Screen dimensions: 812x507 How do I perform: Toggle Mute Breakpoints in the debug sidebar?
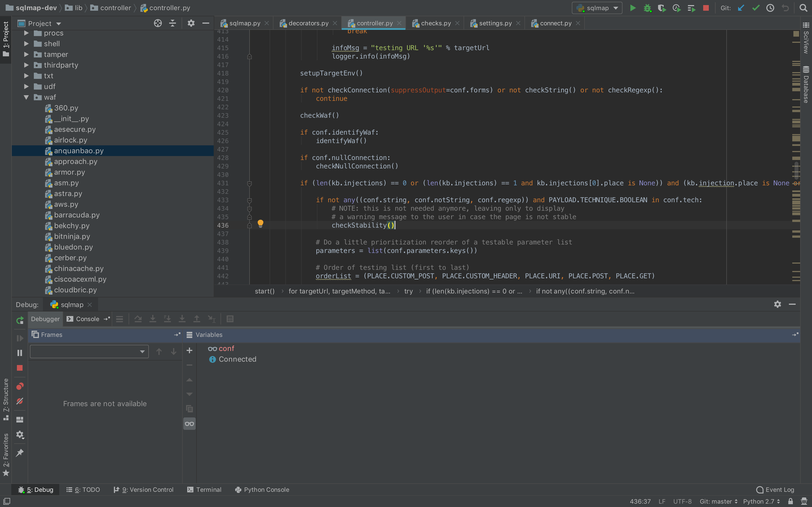20,401
